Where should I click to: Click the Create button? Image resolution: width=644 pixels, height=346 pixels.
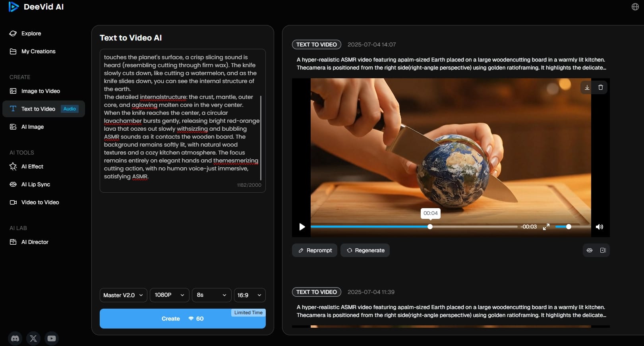[183, 319]
